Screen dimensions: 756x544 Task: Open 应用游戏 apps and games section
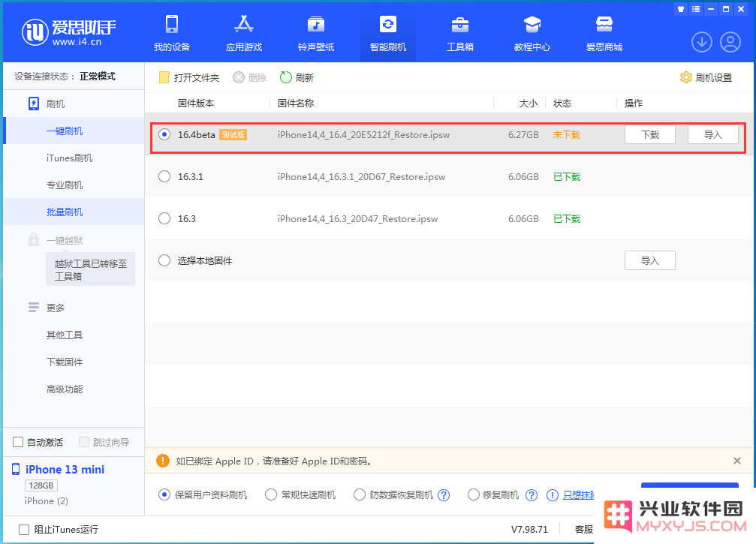coord(244,33)
